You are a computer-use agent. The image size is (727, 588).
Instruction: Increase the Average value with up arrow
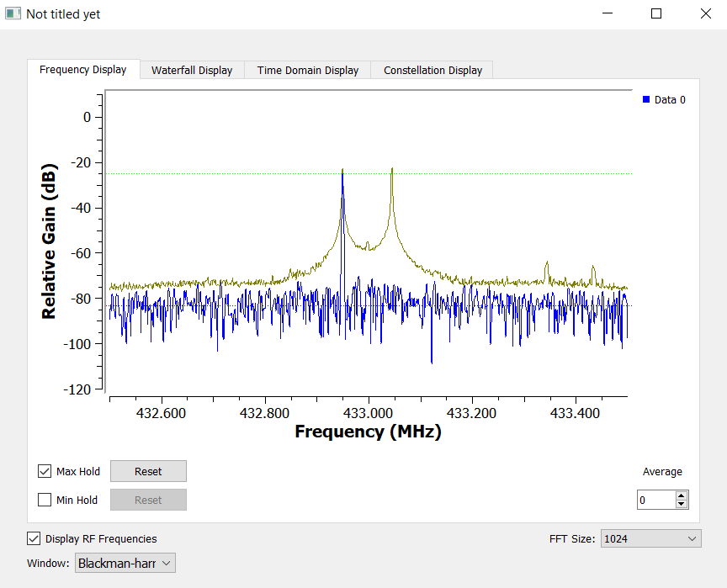click(x=682, y=495)
